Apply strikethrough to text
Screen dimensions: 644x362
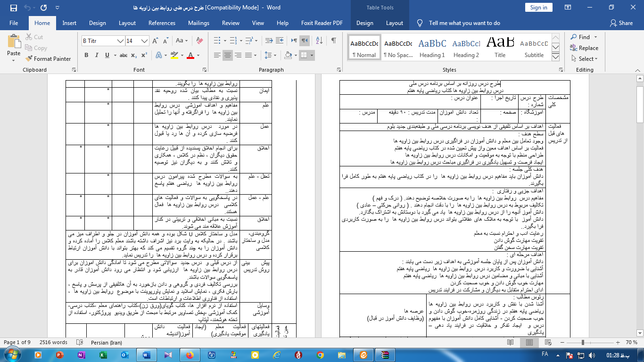click(123, 56)
